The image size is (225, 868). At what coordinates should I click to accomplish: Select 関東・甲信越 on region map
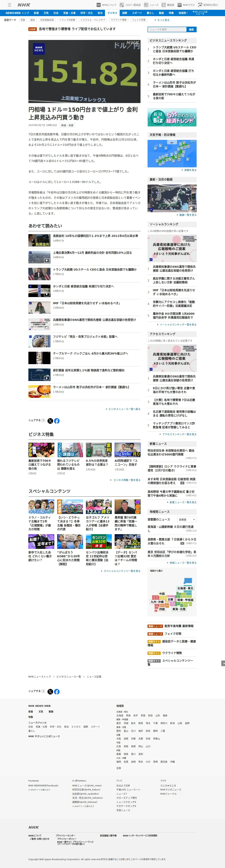(x=185, y=600)
